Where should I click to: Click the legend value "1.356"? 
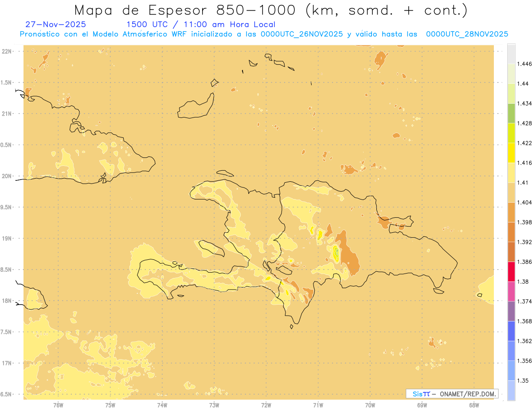tap(524, 361)
